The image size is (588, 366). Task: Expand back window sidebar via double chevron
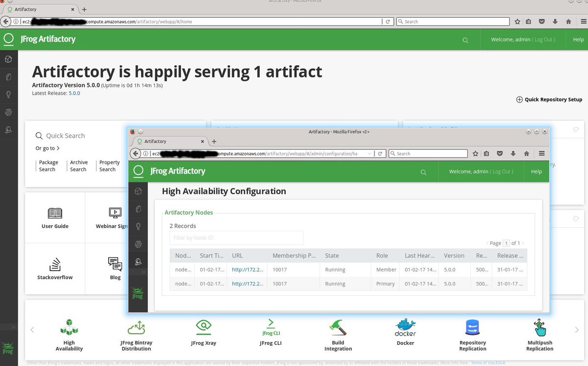[13, 327]
